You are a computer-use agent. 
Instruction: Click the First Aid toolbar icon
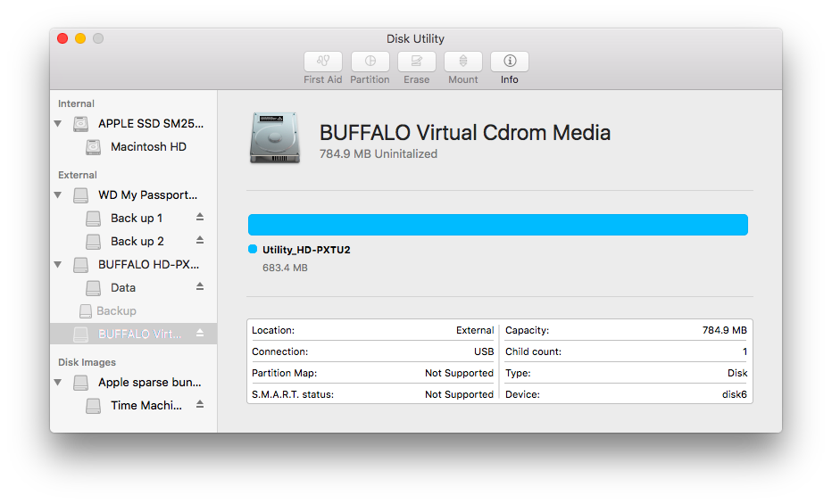323,62
